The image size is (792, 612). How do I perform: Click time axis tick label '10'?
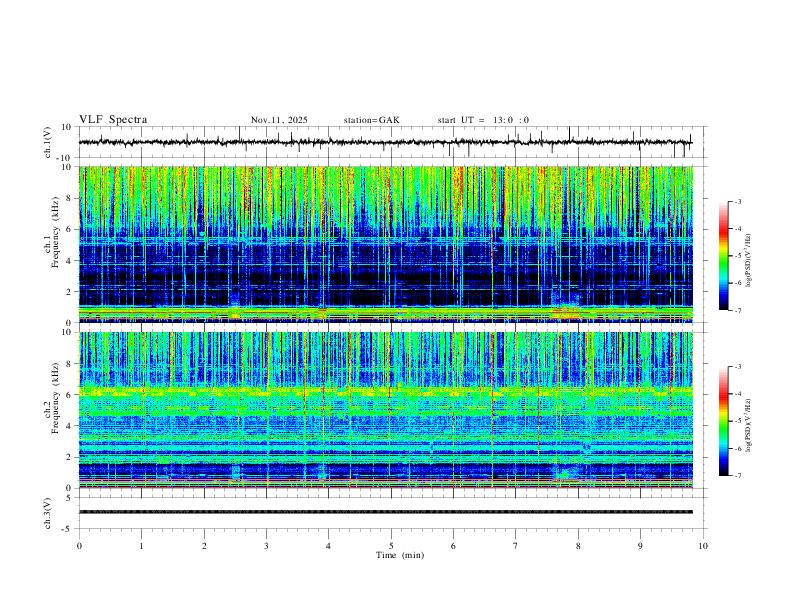pos(703,546)
